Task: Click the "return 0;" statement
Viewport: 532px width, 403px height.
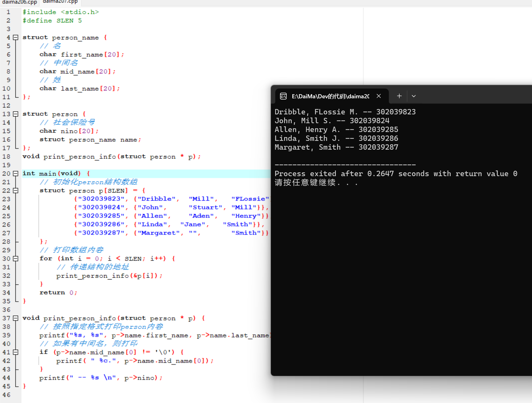Action: coord(58,293)
